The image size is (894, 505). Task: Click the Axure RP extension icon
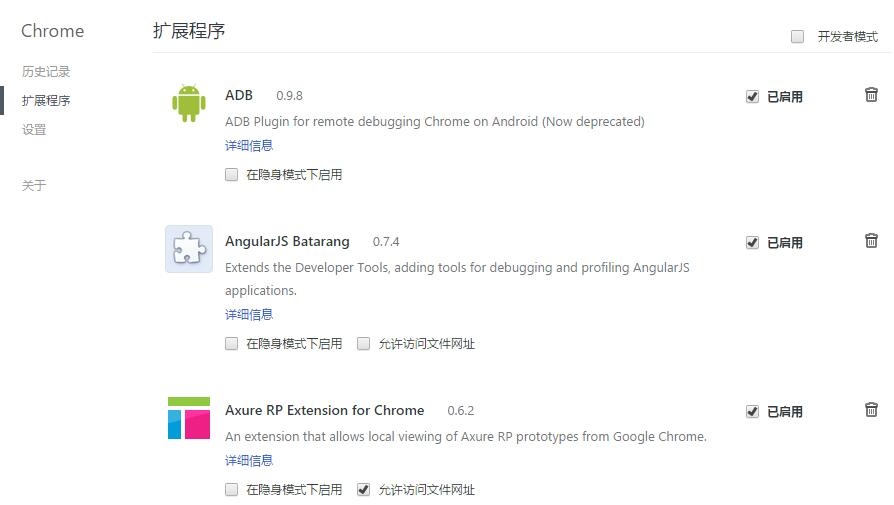[189, 418]
